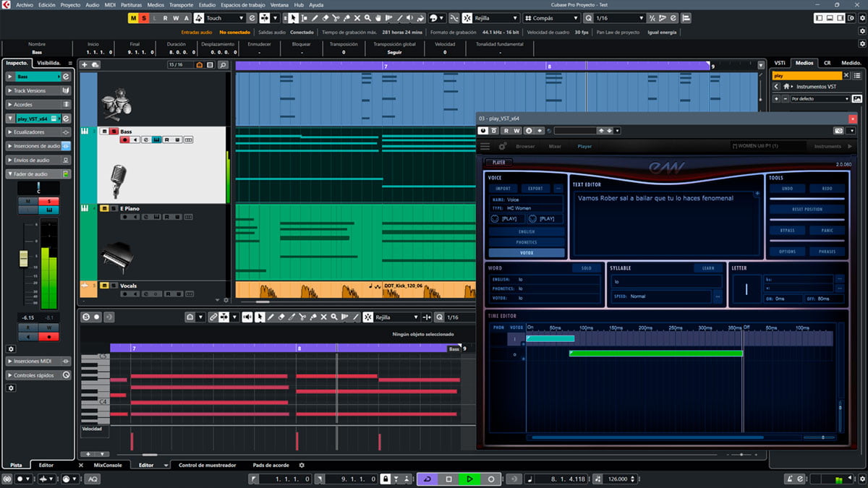The width and height of the screenshot is (868, 488).
Task: Toggle the global Mute M button in top toolbar
Action: [x=134, y=17]
